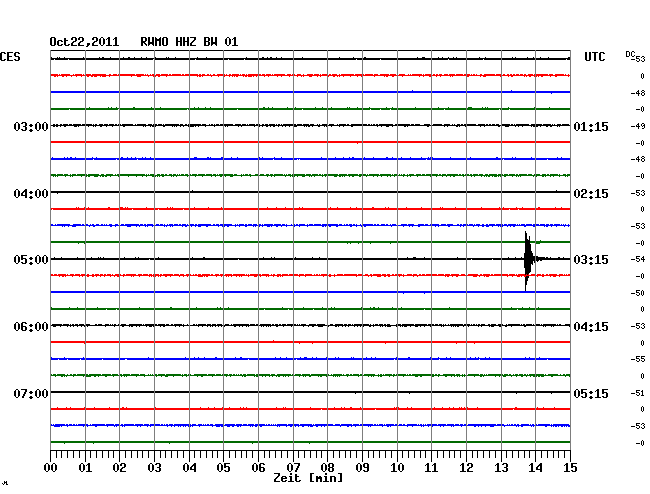Click the DC column header label
Screen dimensions: 650x494
pyautogui.click(x=630, y=54)
